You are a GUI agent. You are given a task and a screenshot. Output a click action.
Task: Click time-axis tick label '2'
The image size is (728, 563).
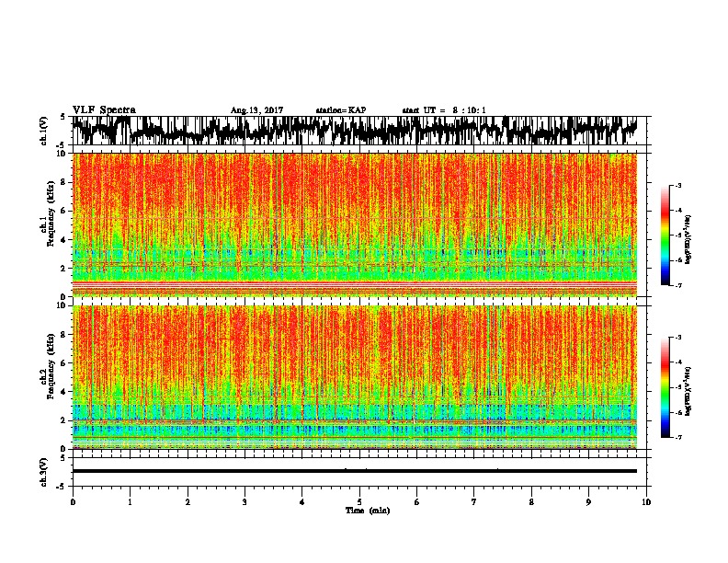click(x=188, y=502)
